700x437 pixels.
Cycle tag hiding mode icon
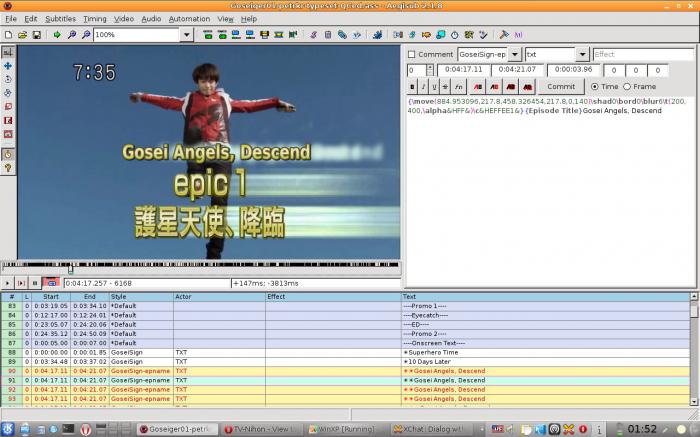point(518,34)
